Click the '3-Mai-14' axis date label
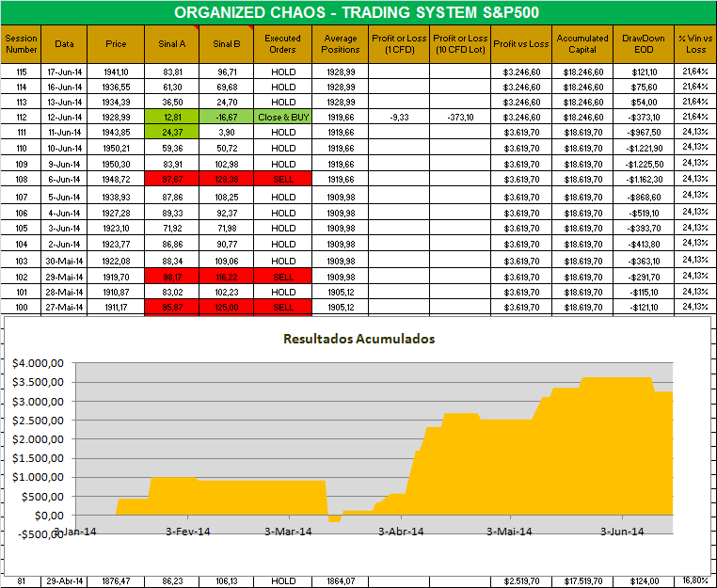This screenshot has height=588, width=717. [x=509, y=532]
